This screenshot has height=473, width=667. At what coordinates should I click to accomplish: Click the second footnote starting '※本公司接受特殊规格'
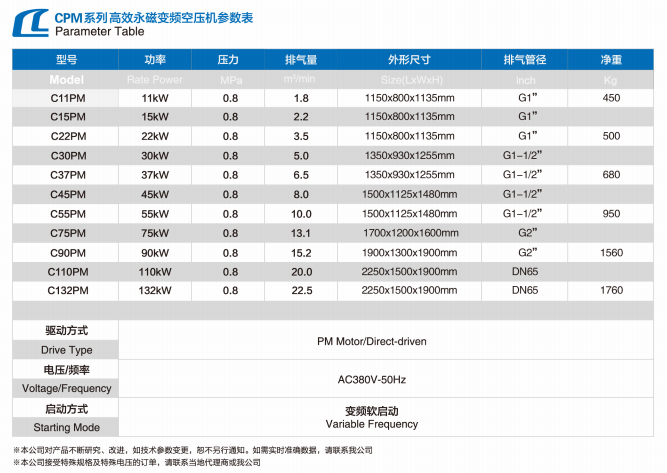click(137, 462)
